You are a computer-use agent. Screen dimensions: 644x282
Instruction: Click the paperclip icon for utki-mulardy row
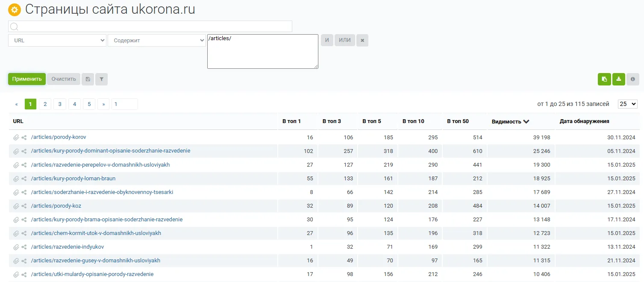[16, 274]
